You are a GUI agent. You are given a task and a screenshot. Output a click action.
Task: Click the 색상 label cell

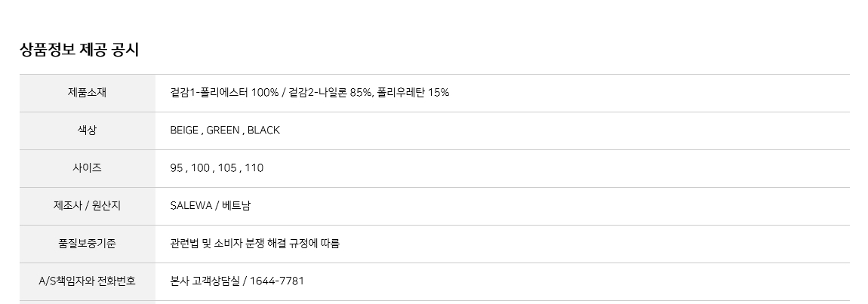[x=87, y=131]
